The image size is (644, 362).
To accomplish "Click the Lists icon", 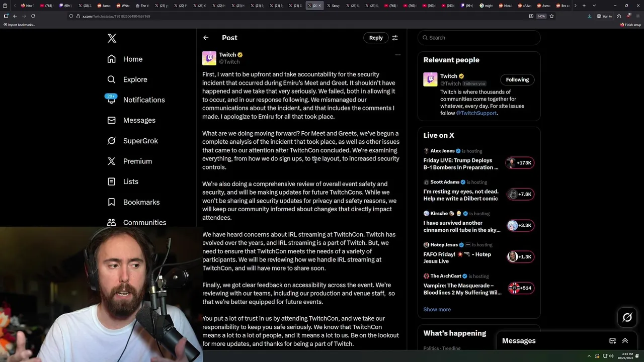I will point(111,182).
